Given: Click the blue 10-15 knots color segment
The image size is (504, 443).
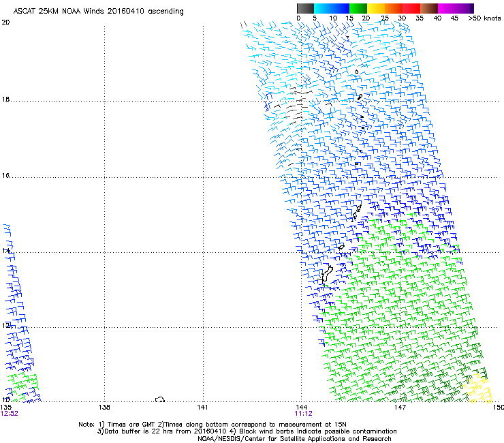Looking at the screenshot, I should coord(341,8).
